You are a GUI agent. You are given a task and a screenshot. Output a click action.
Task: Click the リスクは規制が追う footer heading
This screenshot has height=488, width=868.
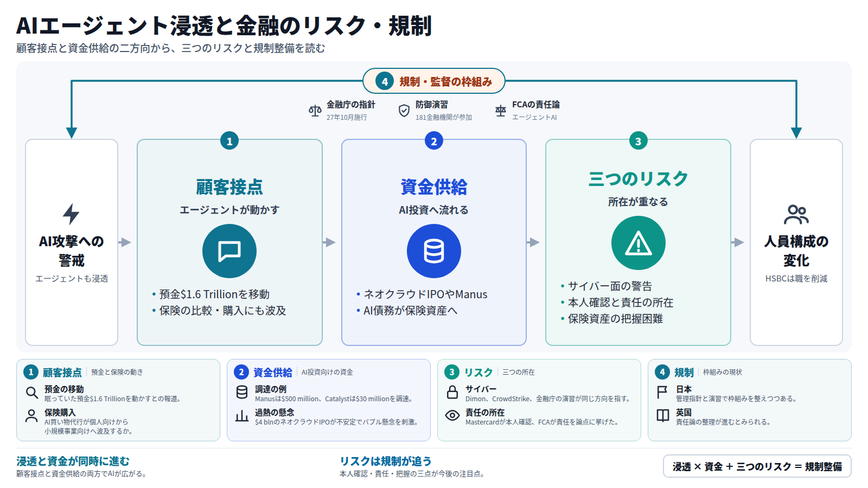click(386, 461)
